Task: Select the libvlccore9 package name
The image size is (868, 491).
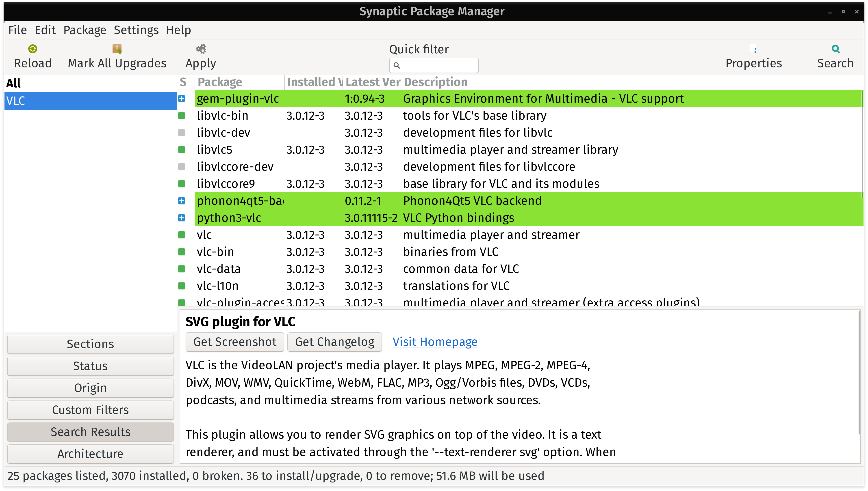Action: point(226,184)
